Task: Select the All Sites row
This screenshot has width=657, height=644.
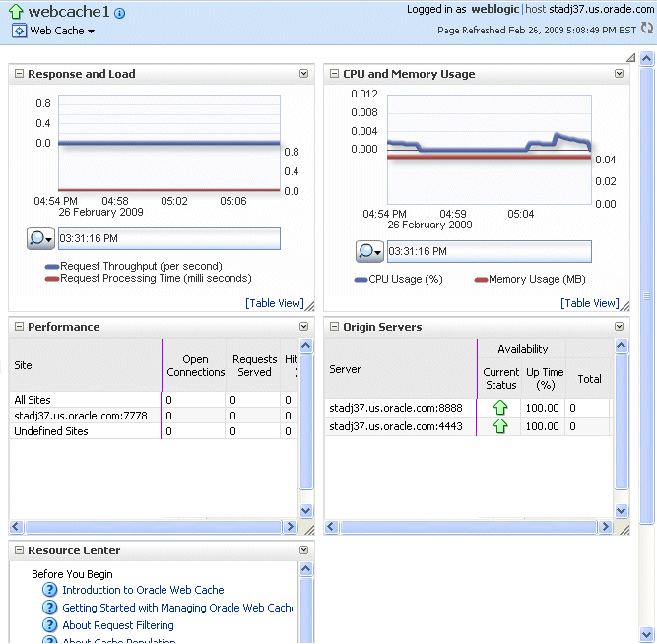Action: pyautogui.click(x=154, y=400)
